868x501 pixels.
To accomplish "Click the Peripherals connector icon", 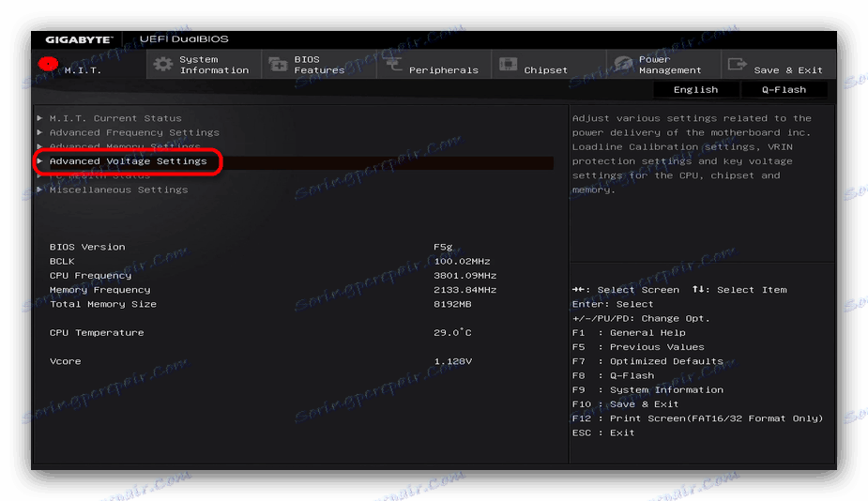I will (393, 65).
